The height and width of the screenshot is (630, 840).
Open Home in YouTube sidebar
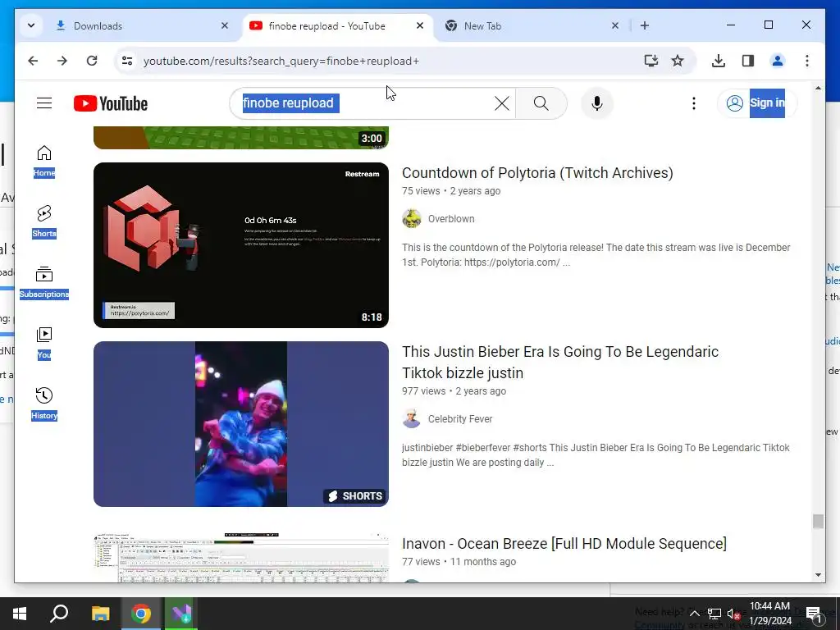click(44, 161)
